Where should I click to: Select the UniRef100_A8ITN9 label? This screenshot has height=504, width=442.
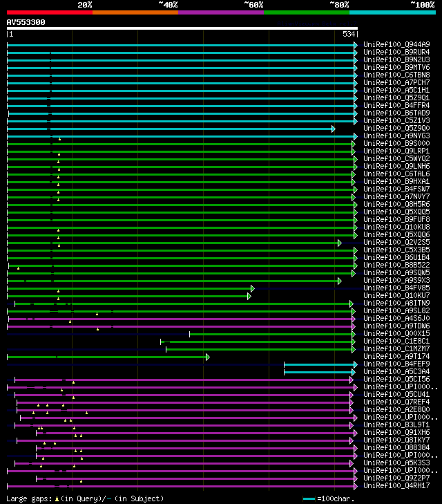(396, 303)
